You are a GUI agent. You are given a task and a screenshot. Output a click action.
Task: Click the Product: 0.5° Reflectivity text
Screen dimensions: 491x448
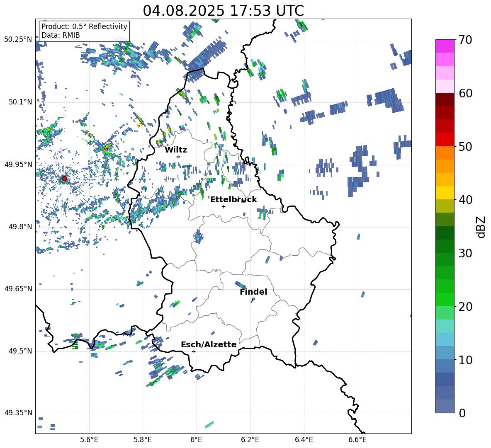84,26
